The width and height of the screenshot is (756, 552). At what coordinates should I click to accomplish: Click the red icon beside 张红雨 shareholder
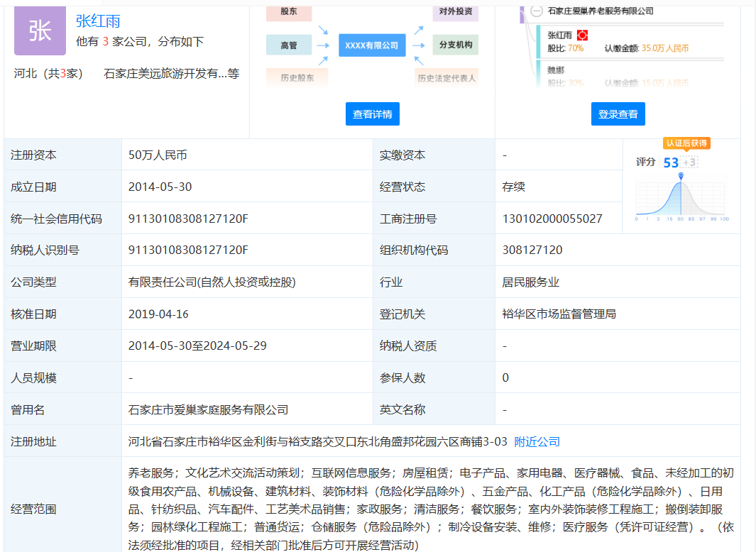coord(582,35)
